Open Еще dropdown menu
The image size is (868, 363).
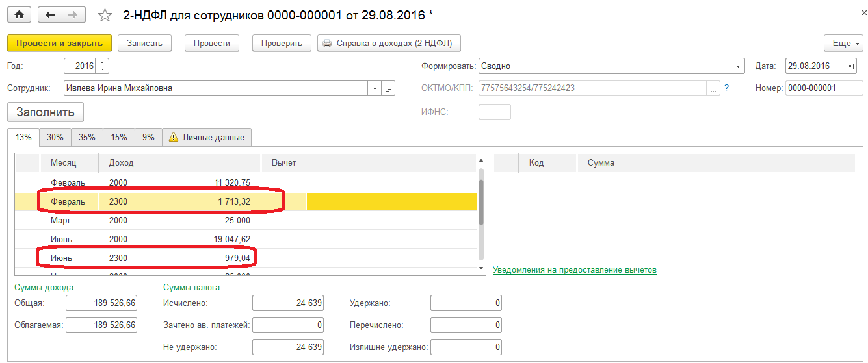(x=843, y=44)
